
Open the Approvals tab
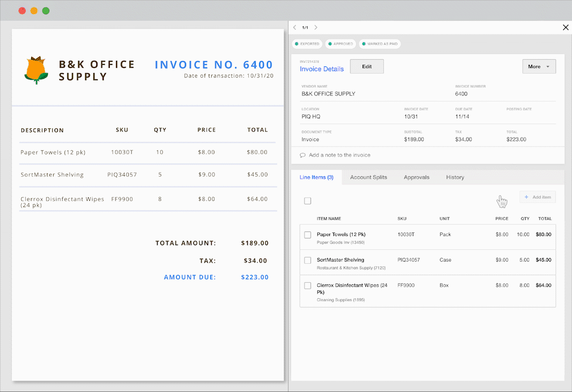pos(416,177)
